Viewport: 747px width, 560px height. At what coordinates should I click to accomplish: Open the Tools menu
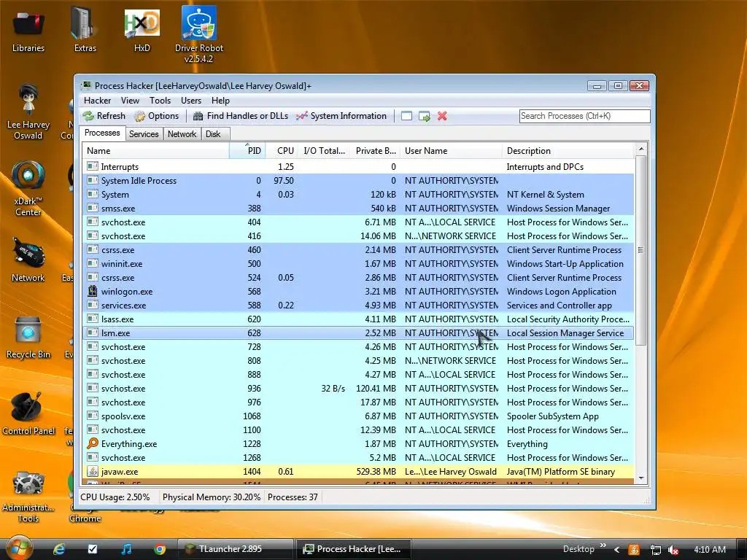[160, 101]
